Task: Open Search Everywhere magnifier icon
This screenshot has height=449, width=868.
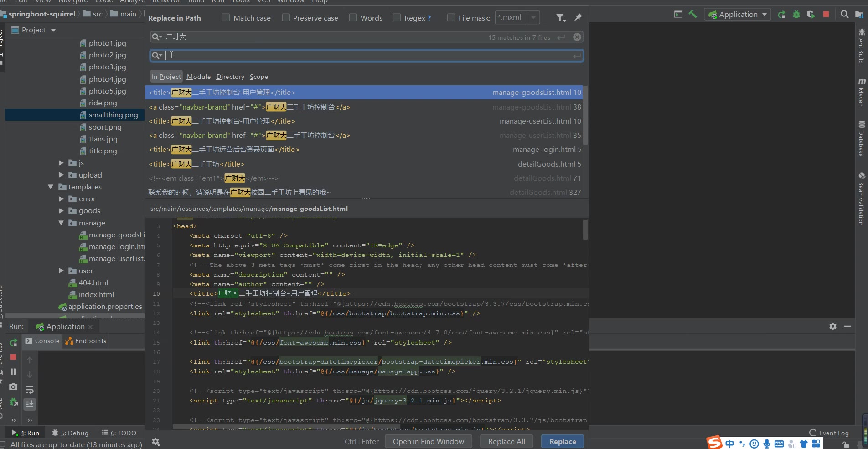Action: (x=844, y=15)
